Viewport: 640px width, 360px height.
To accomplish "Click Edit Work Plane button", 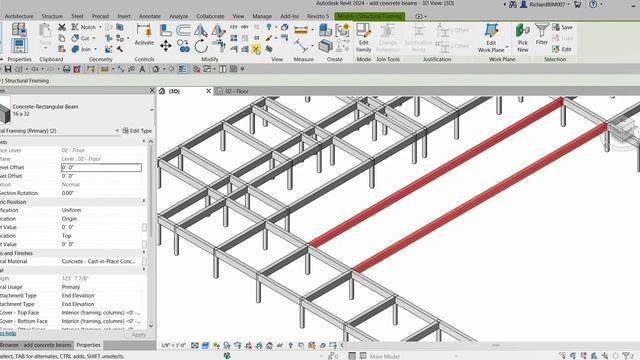I will (x=491, y=38).
